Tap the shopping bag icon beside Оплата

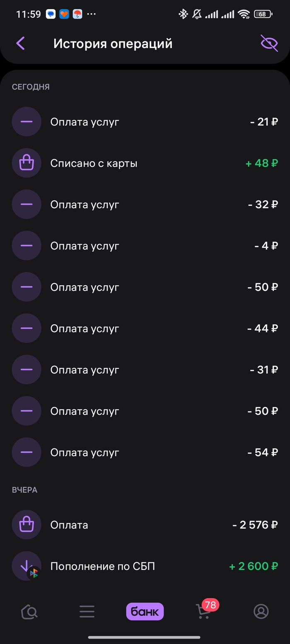(x=27, y=525)
